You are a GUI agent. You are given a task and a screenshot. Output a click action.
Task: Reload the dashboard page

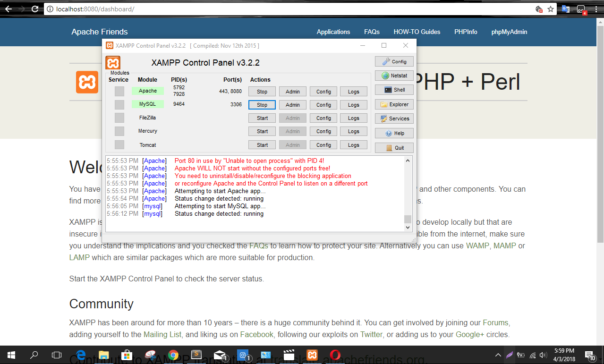pos(35,9)
